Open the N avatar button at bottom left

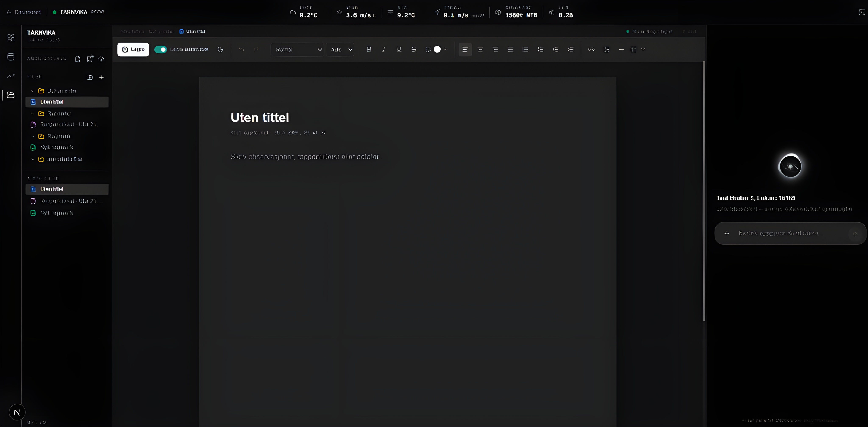click(17, 412)
